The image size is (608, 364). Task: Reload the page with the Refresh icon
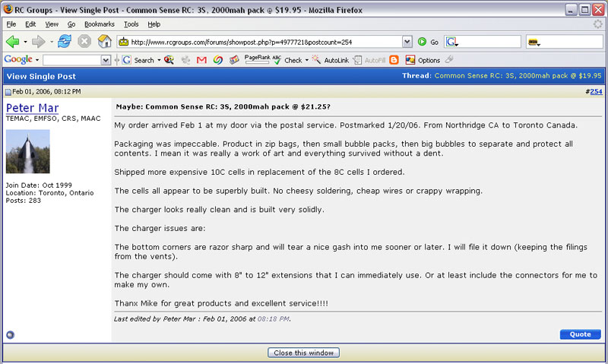click(x=65, y=42)
